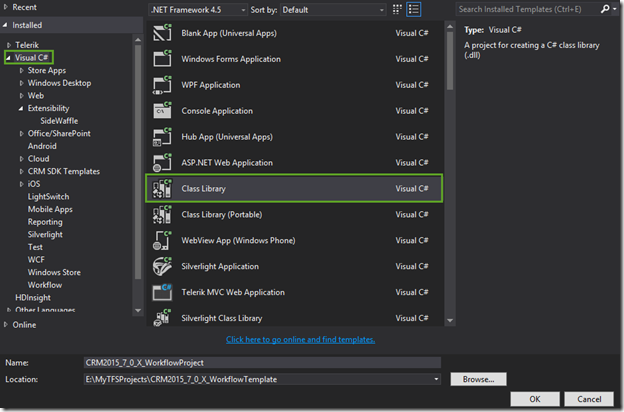Click the search options dropdown arrow
Screen dimensions: 624x412
[x=615, y=9]
